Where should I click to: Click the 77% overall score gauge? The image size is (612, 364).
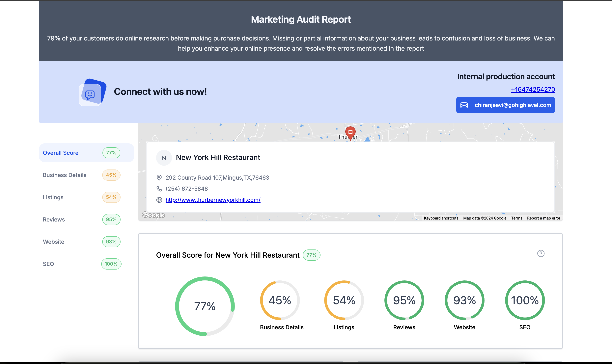205,306
